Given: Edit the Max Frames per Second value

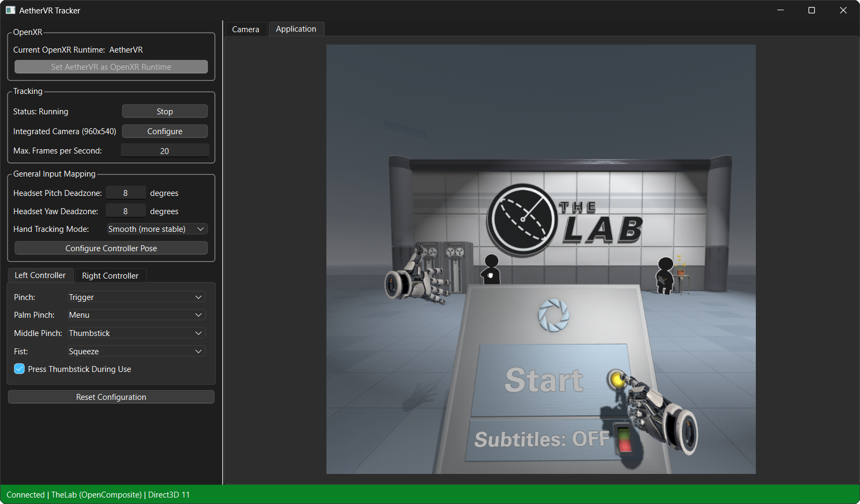Looking at the screenshot, I should (x=164, y=150).
